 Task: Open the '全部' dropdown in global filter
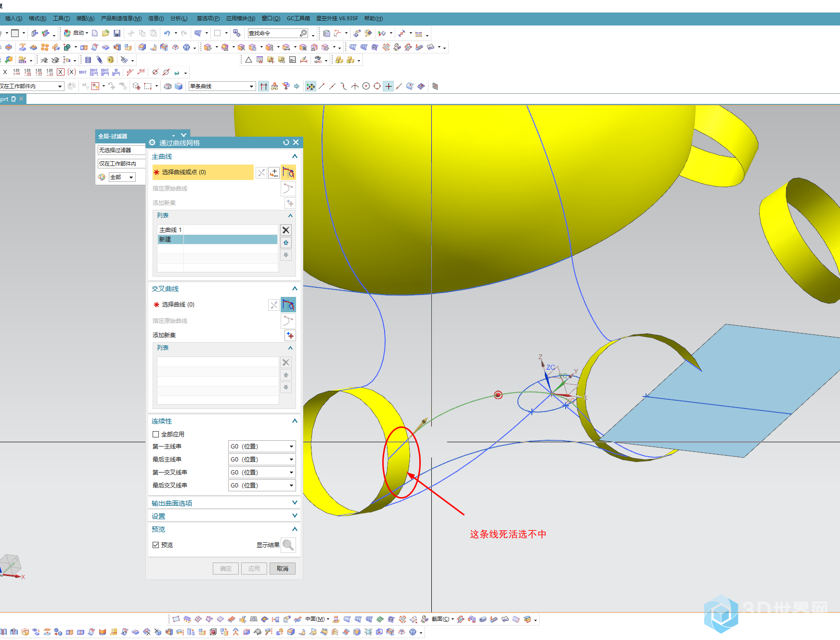pos(122,177)
